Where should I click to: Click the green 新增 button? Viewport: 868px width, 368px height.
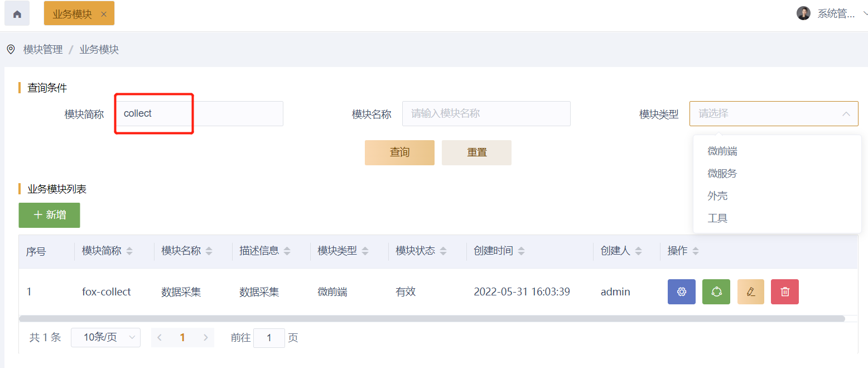click(49, 215)
